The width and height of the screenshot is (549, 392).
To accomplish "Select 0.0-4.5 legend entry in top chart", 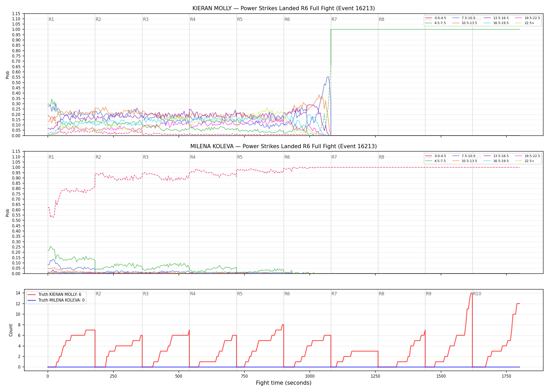I will [x=436, y=18].
